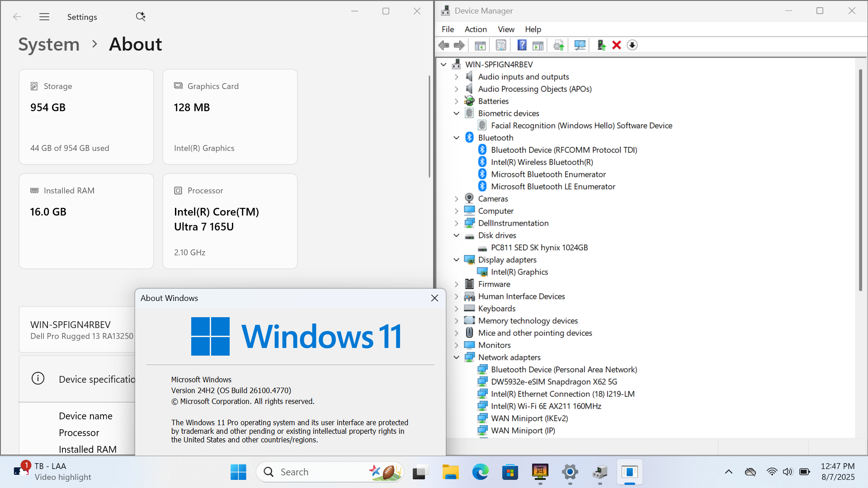This screenshot has width=868, height=488.
Task: Collapse the Bluetooth category
Action: tap(457, 138)
